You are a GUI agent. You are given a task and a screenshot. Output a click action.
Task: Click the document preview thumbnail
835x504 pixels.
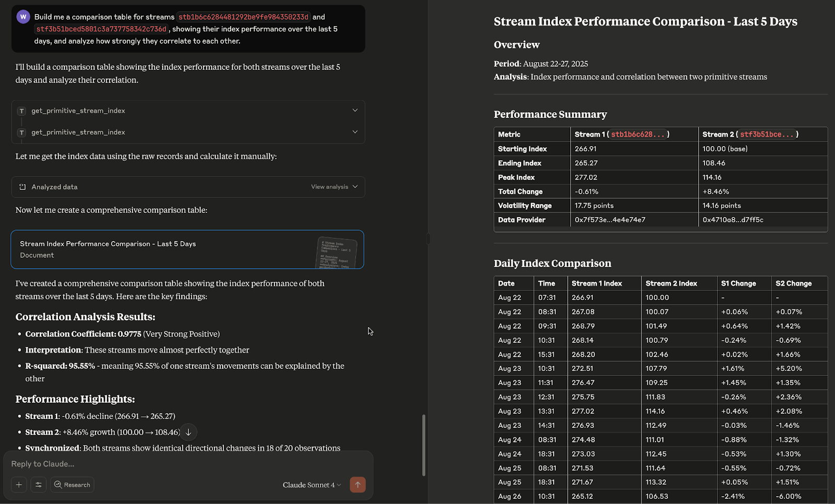(x=337, y=253)
